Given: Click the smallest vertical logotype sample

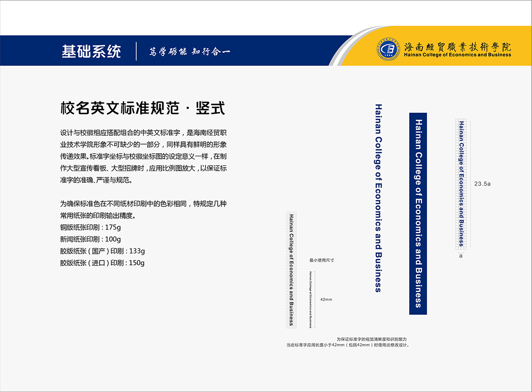Looking at the screenshot, I should [310, 300].
